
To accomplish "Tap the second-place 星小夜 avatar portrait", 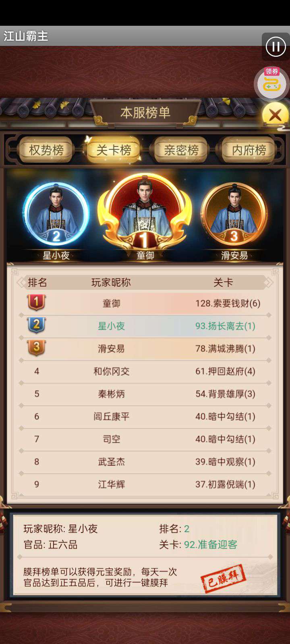I will (x=56, y=215).
